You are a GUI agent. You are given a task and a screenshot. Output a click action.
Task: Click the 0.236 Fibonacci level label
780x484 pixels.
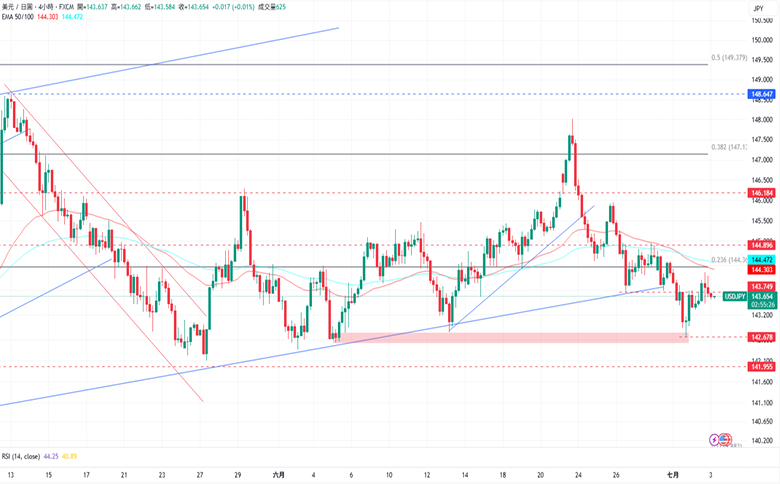(x=729, y=260)
